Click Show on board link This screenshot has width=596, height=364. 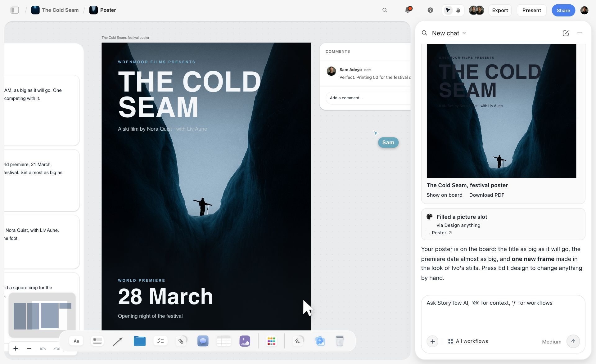pos(444,195)
